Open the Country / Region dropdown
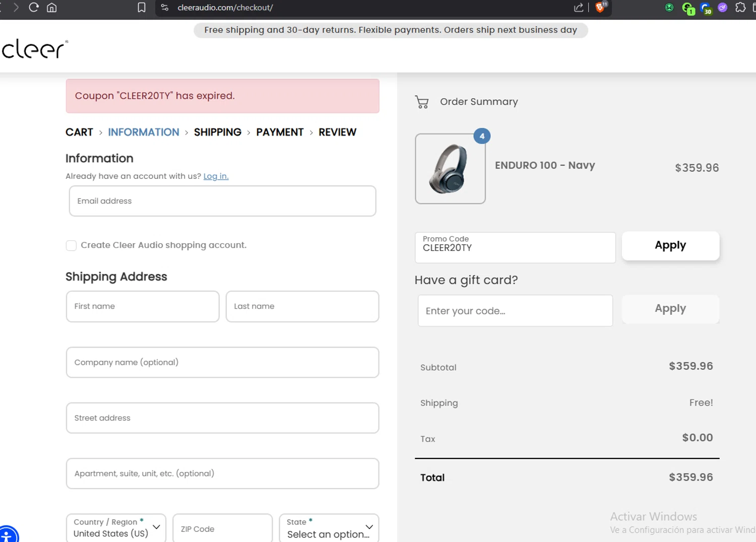The height and width of the screenshot is (542, 756). tap(116, 528)
